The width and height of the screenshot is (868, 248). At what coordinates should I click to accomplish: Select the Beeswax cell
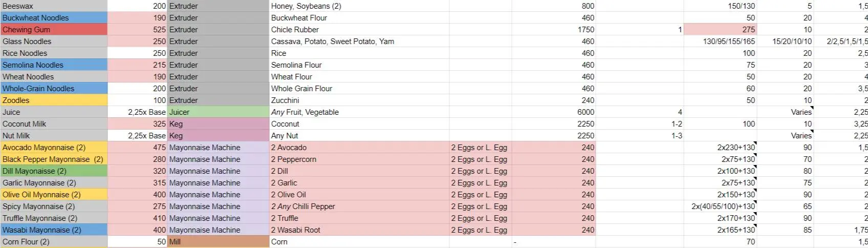point(54,6)
